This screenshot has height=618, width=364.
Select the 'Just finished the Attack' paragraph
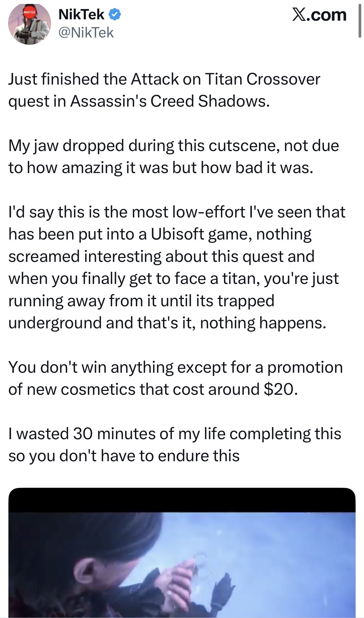point(164,90)
